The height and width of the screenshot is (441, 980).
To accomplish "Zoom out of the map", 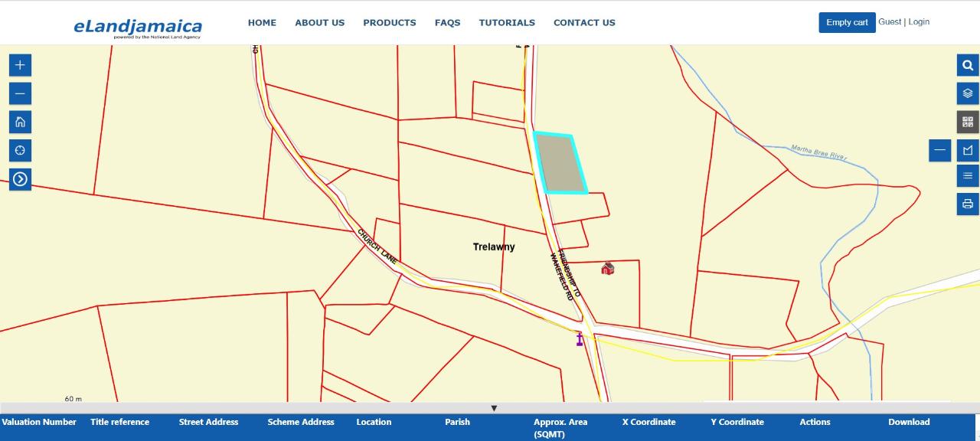I will (20, 93).
